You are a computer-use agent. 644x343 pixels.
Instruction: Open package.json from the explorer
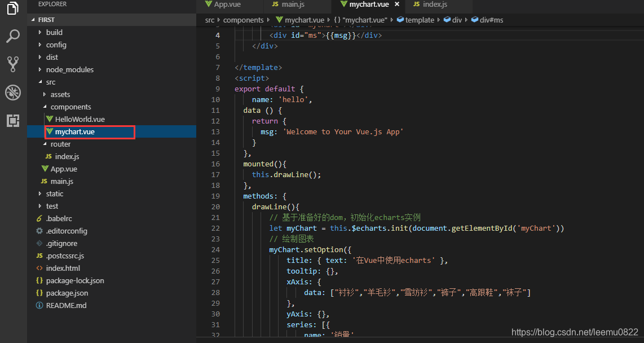(x=67, y=293)
